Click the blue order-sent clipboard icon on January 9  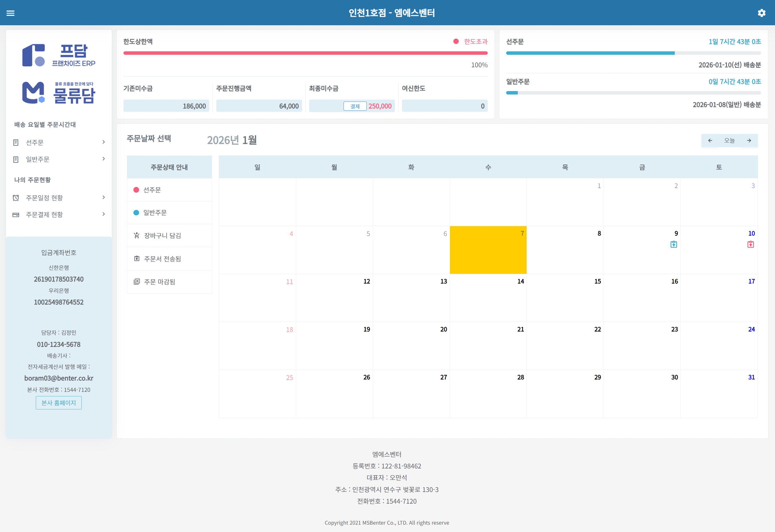click(674, 244)
